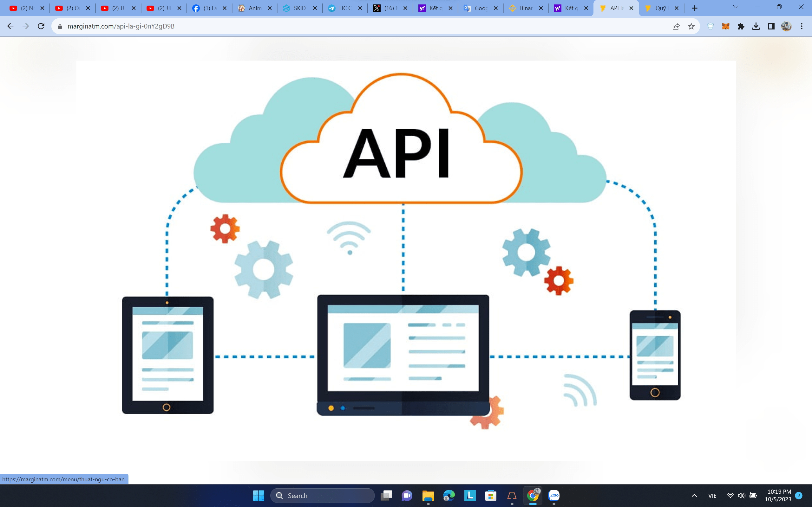Open Zalo from the taskbar
812x507 pixels.
(x=553, y=495)
